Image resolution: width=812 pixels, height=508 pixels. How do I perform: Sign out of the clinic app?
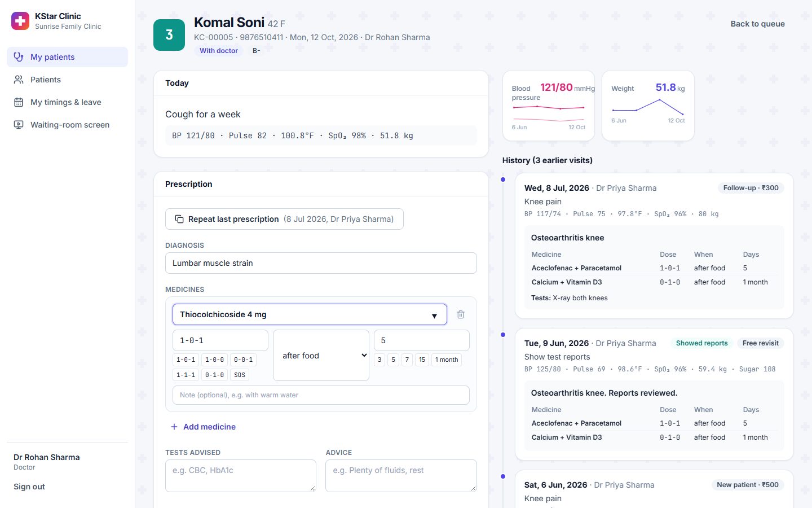29,487
